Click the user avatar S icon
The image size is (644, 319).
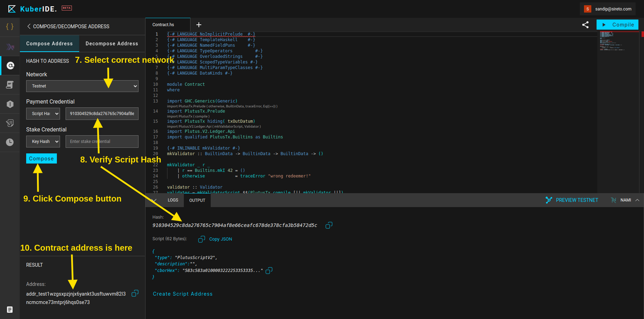click(x=588, y=9)
